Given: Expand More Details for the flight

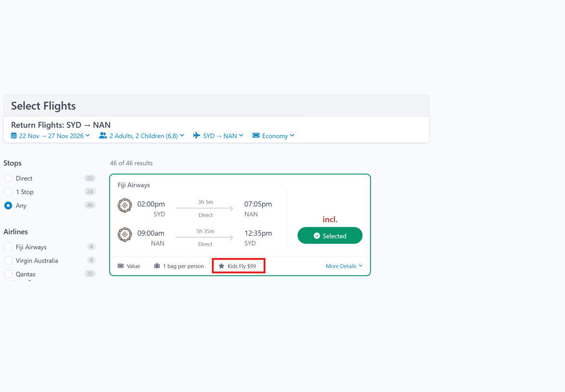Looking at the screenshot, I should [344, 266].
